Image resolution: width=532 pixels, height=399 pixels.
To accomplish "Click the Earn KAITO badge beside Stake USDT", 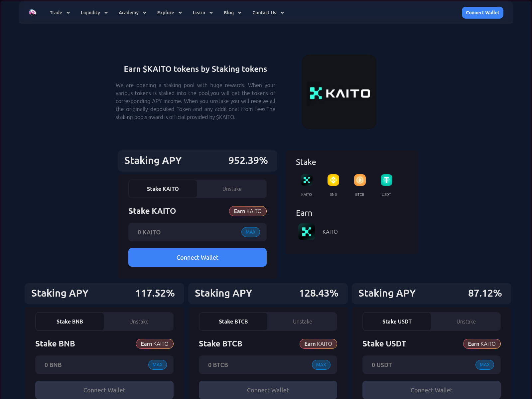I will tap(482, 344).
